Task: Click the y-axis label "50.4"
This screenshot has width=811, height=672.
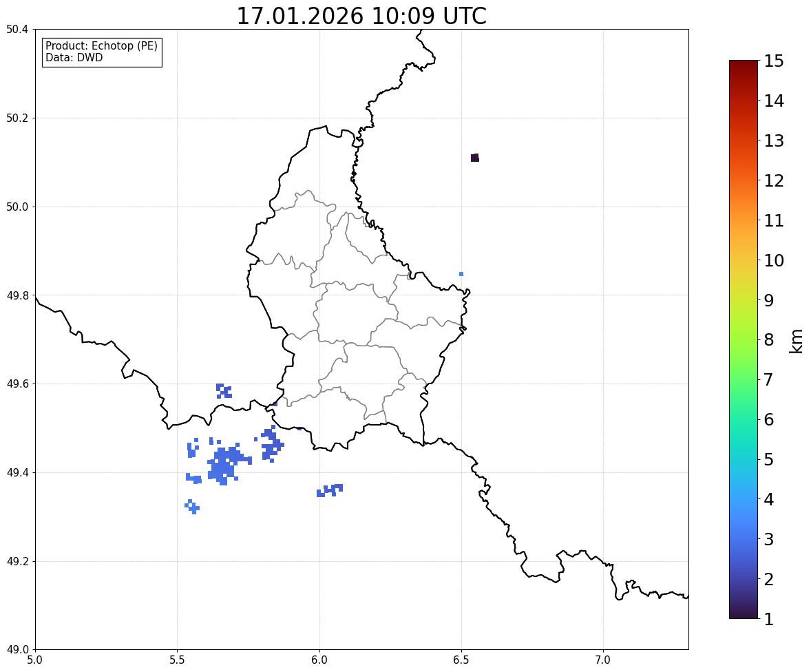Action: (17, 30)
